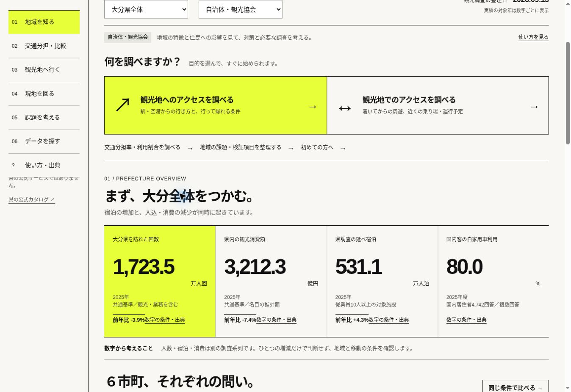Image resolution: width=571 pixels, height=392 pixels.
Task: Click arrow after 初めての方へ
Action: point(343,148)
